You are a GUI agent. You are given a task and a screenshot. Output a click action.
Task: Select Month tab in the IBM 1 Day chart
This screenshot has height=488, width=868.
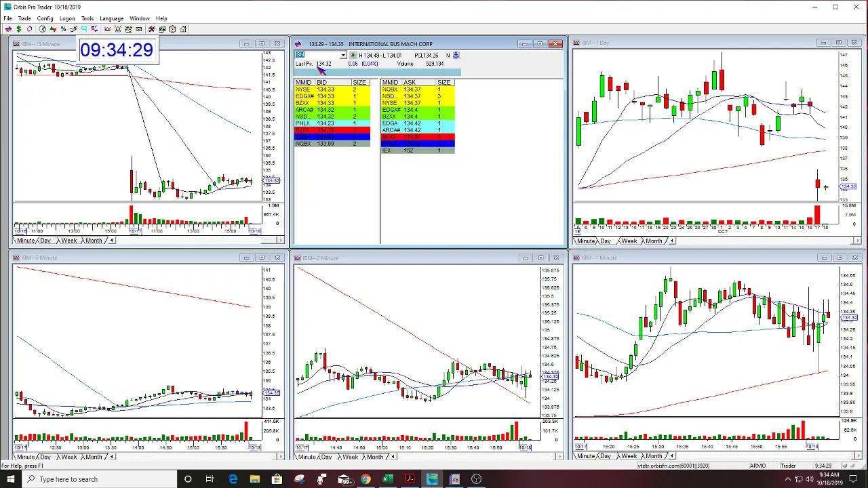tap(654, 241)
